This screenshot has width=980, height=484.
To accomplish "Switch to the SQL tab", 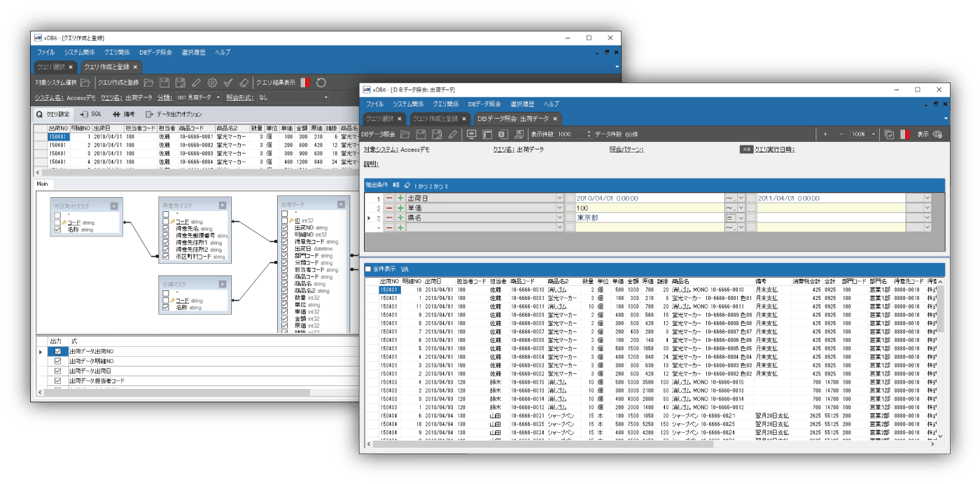I will coord(94,114).
